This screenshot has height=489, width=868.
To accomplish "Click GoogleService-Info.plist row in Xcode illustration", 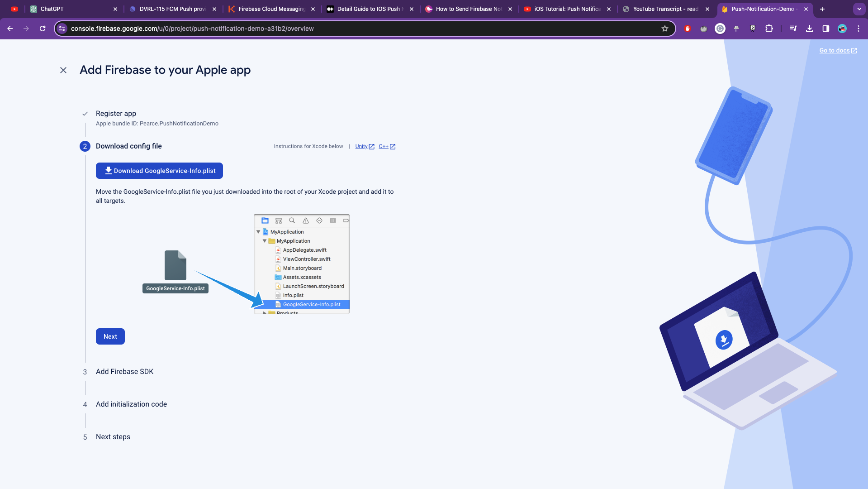I will pos(302,304).
